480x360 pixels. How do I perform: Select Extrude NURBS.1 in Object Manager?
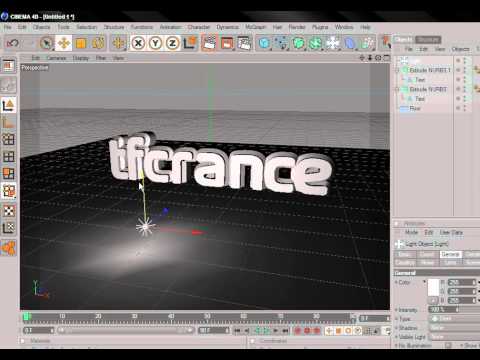click(430, 70)
